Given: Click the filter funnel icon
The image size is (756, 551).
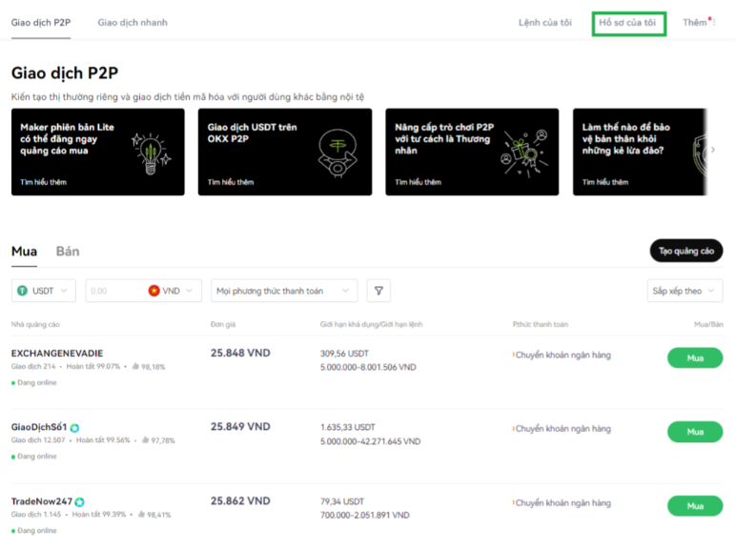Looking at the screenshot, I should (378, 291).
